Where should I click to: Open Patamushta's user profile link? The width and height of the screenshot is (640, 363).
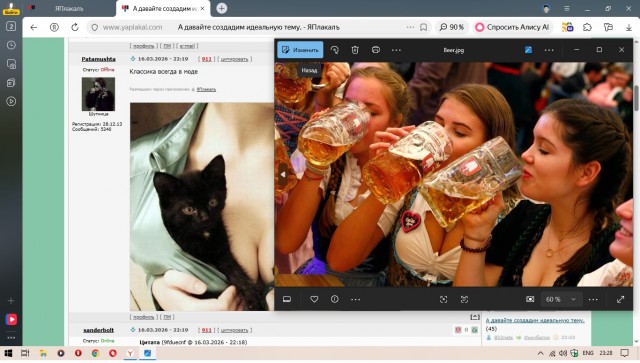coord(98,59)
